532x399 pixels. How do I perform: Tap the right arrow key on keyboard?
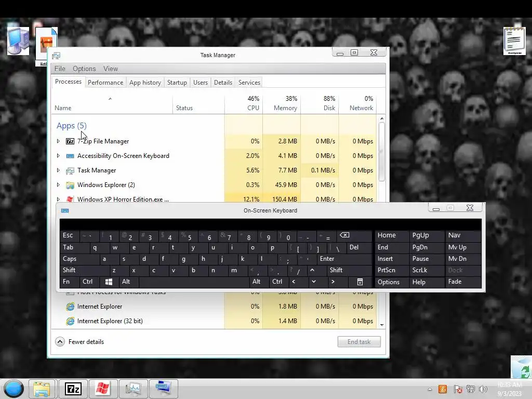333,282
